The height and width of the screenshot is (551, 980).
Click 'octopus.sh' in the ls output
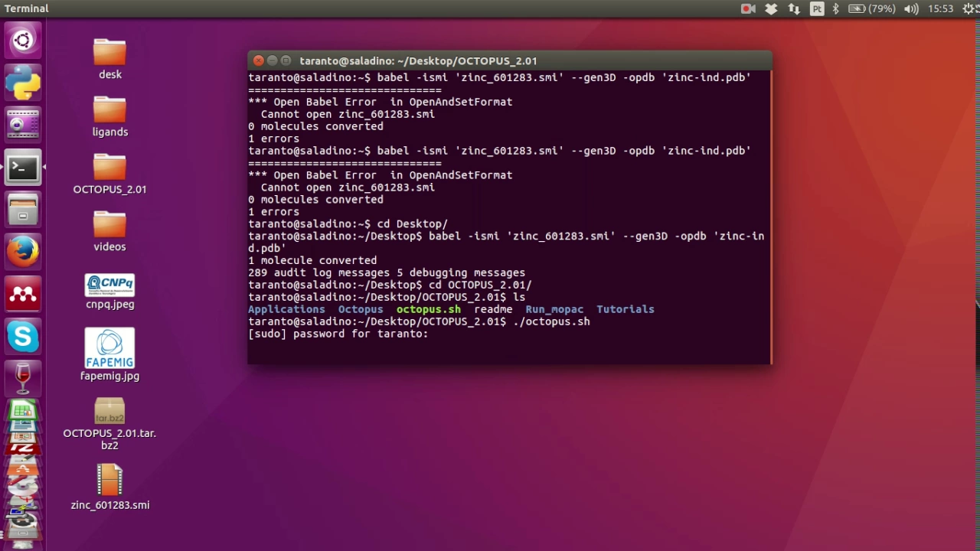click(x=428, y=309)
